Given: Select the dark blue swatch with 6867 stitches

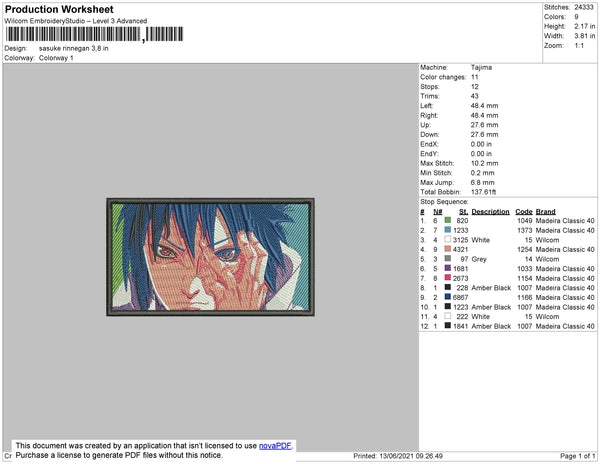Looking at the screenshot, I should click(448, 297).
